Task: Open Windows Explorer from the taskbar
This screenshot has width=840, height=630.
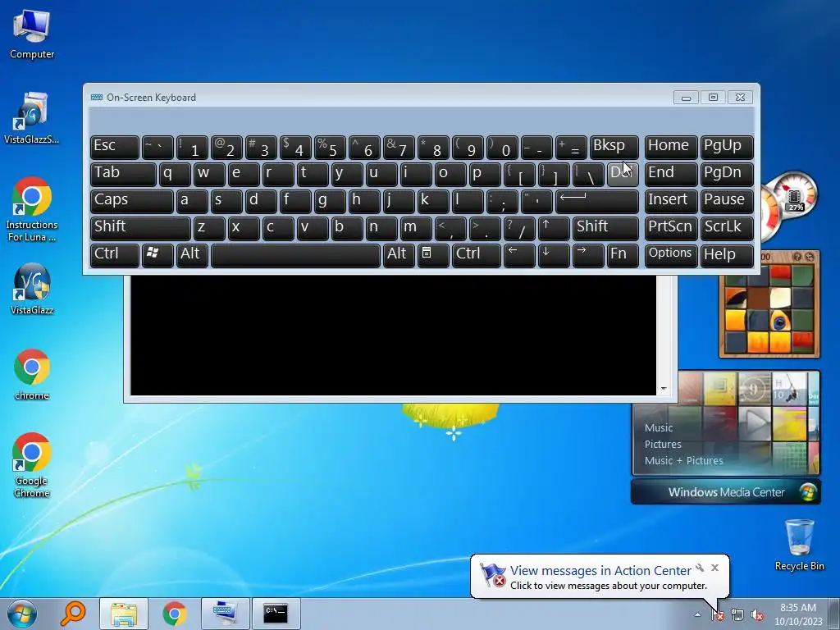Action: pyautogui.click(x=124, y=614)
